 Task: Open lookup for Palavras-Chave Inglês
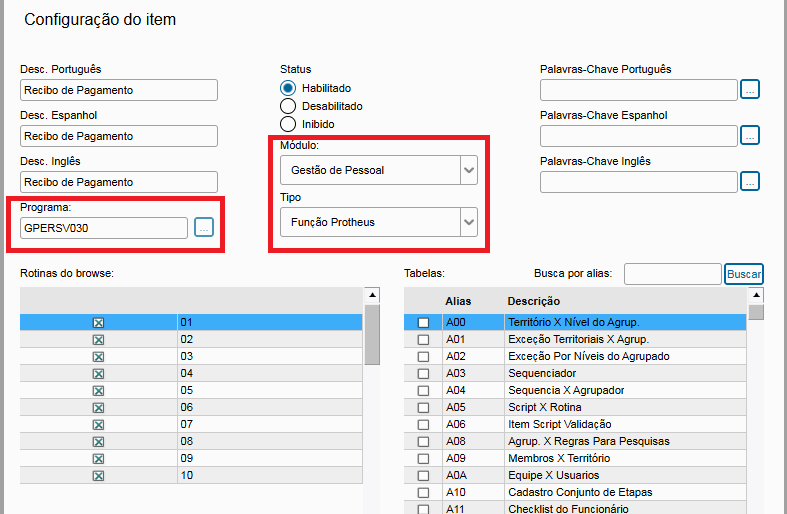point(750,181)
